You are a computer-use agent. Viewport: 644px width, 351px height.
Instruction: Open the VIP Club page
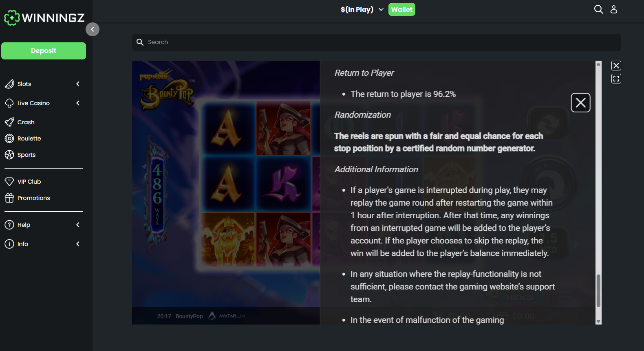29,182
